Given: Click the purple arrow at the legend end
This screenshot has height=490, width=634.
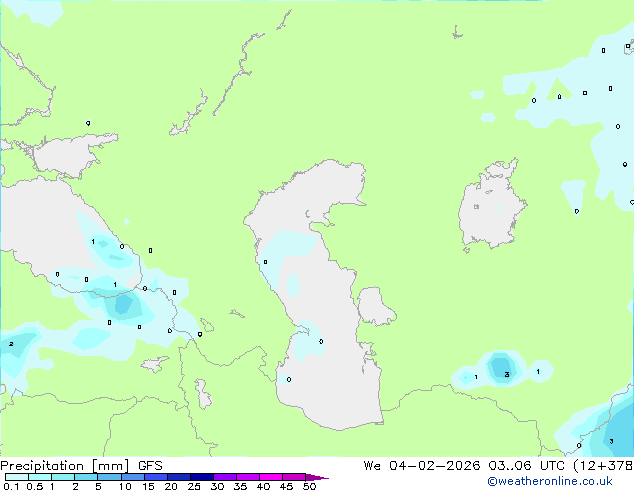Looking at the screenshot, I should 317,477.
